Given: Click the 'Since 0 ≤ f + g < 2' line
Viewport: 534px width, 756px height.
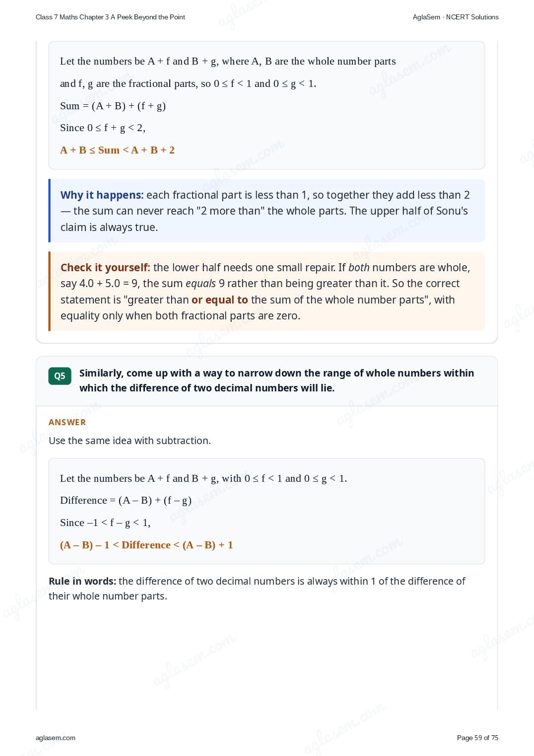Looking at the screenshot, I should click(103, 128).
